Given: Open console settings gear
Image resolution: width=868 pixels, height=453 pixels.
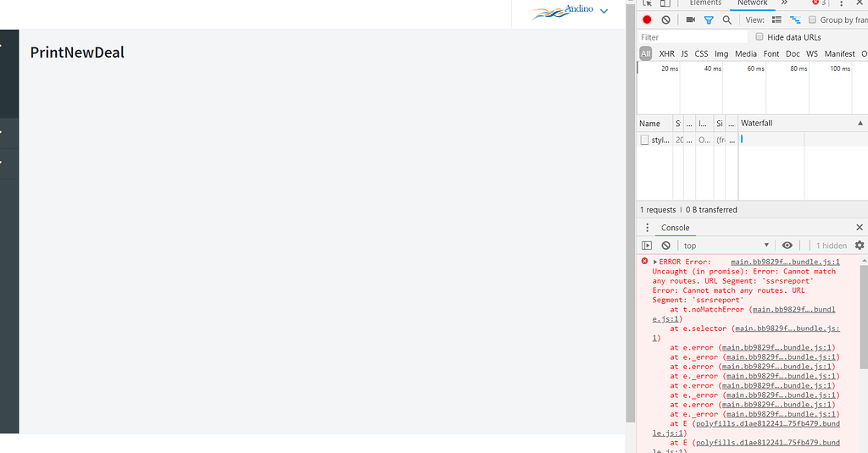Looking at the screenshot, I should [860, 245].
